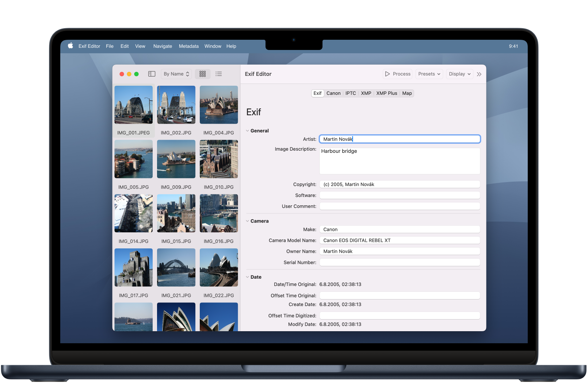Open the Navigate menu
Viewport: 588px width, 383px height.
[x=163, y=46]
